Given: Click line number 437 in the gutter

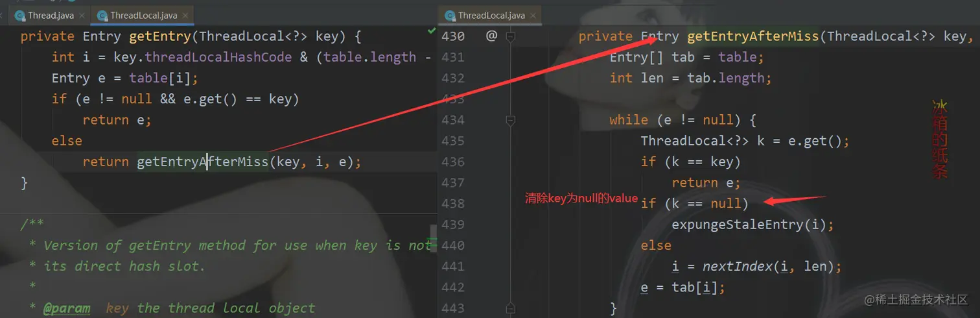Looking at the screenshot, I should click(x=453, y=182).
